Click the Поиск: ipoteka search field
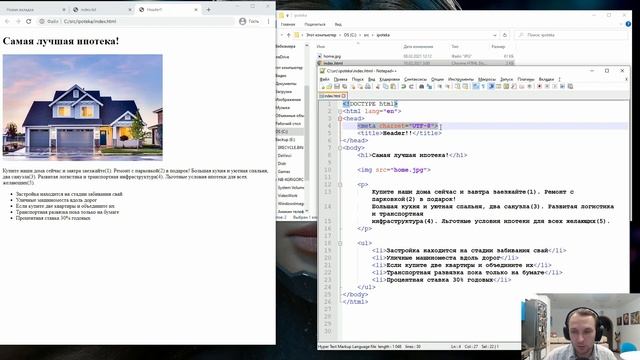640x360 pixels. coord(571,35)
